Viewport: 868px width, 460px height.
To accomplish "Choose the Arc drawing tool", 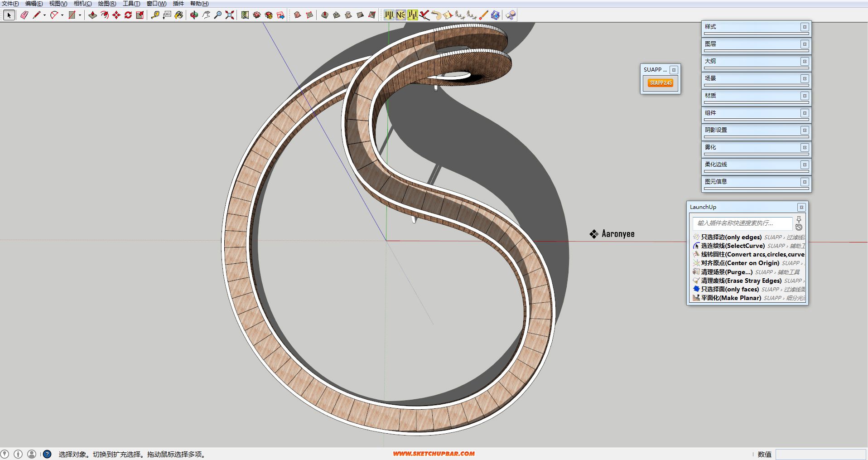I will [x=54, y=15].
